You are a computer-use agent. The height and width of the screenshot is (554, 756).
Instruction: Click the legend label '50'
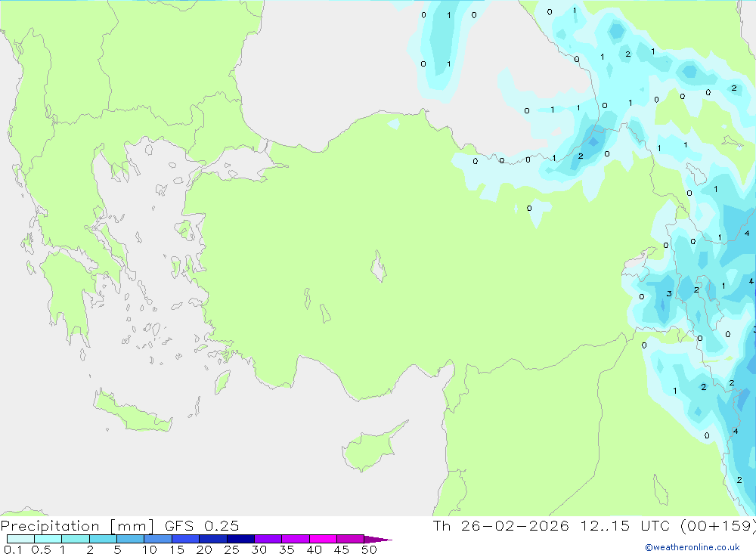[369, 549]
